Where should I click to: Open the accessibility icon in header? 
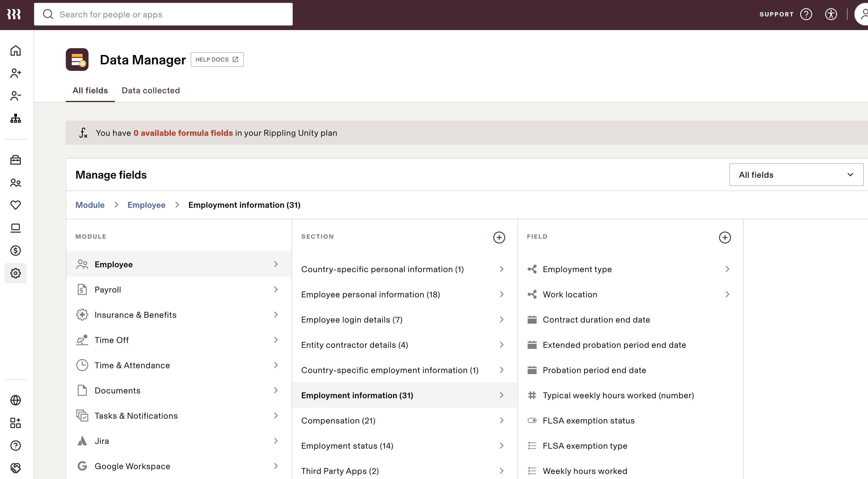click(831, 14)
